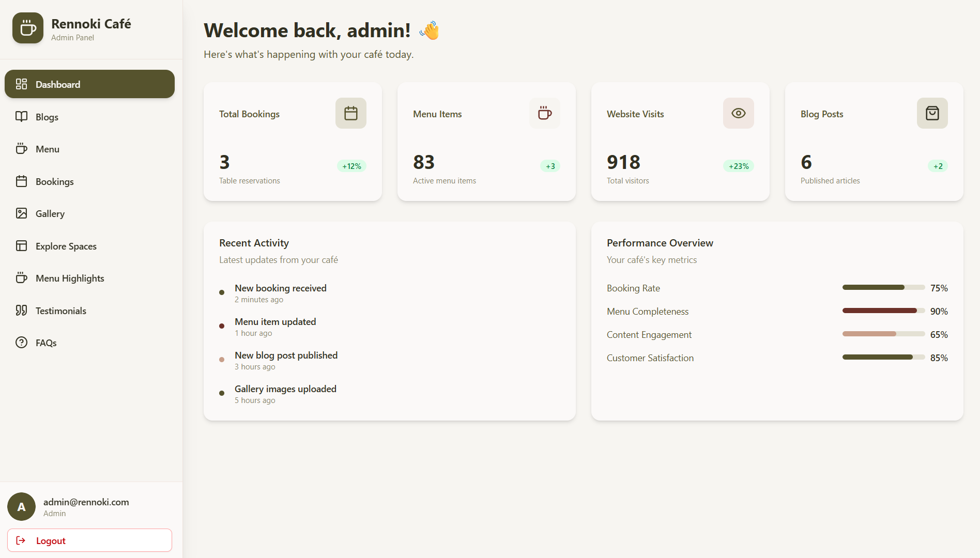This screenshot has height=558, width=980.
Task: Click the 'Rennoki Café' title text
Action: [x=91, y=24]
